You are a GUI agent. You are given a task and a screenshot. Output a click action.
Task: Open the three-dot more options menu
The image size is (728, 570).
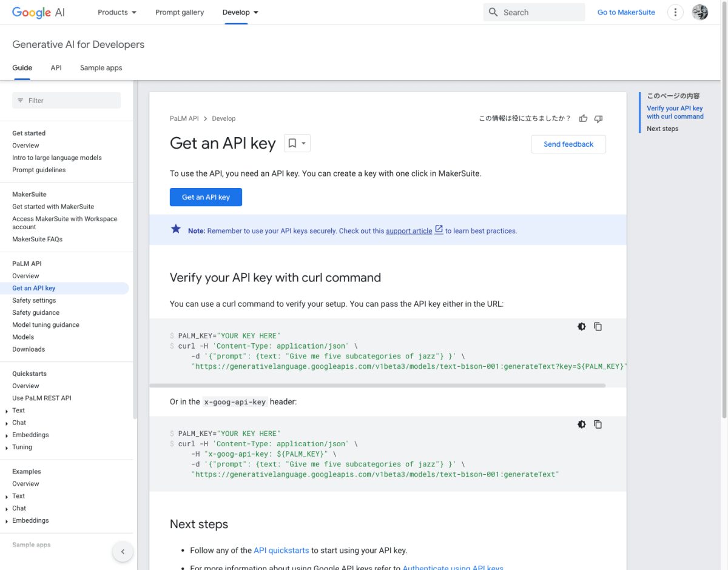(675, 12)
